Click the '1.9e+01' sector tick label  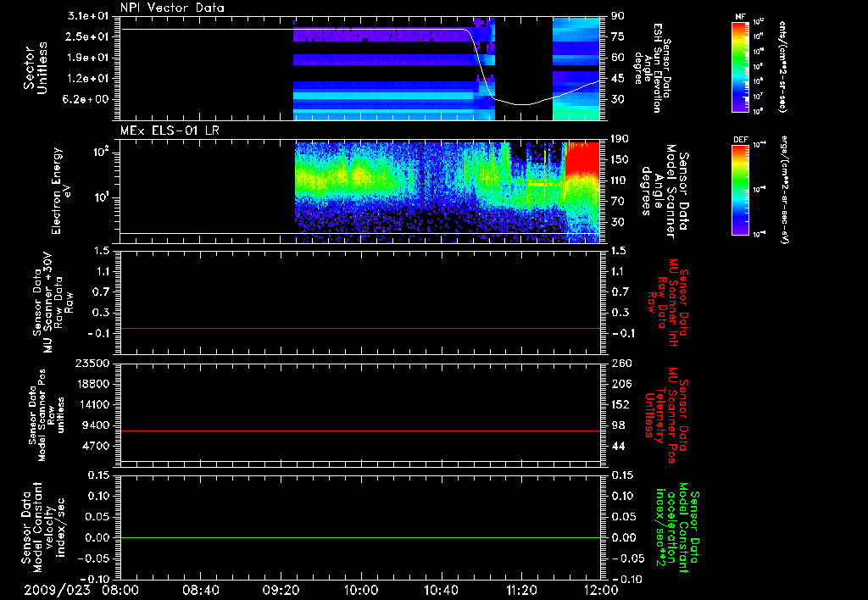click(x=88, y=58)
